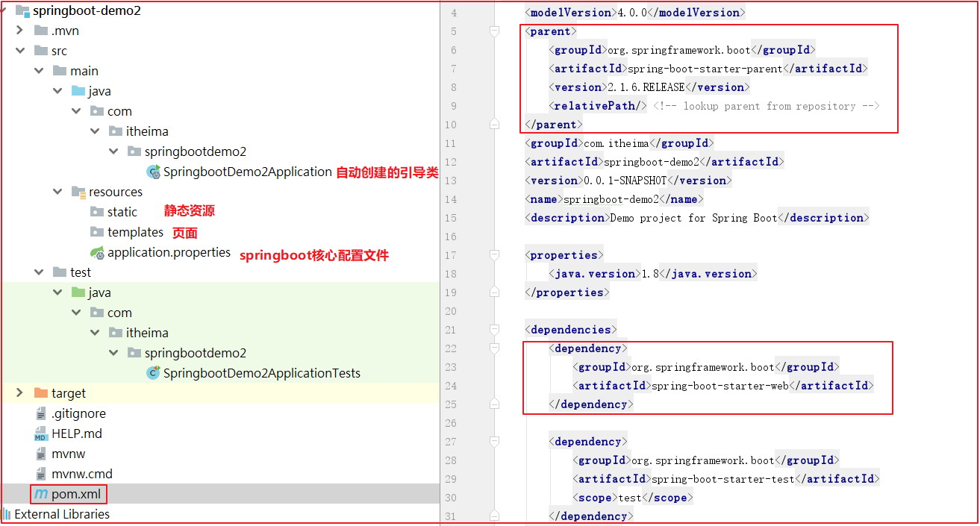Click the mvnw file icon
The height and width of the screenshot is (526, 980).
coord(41,454)
